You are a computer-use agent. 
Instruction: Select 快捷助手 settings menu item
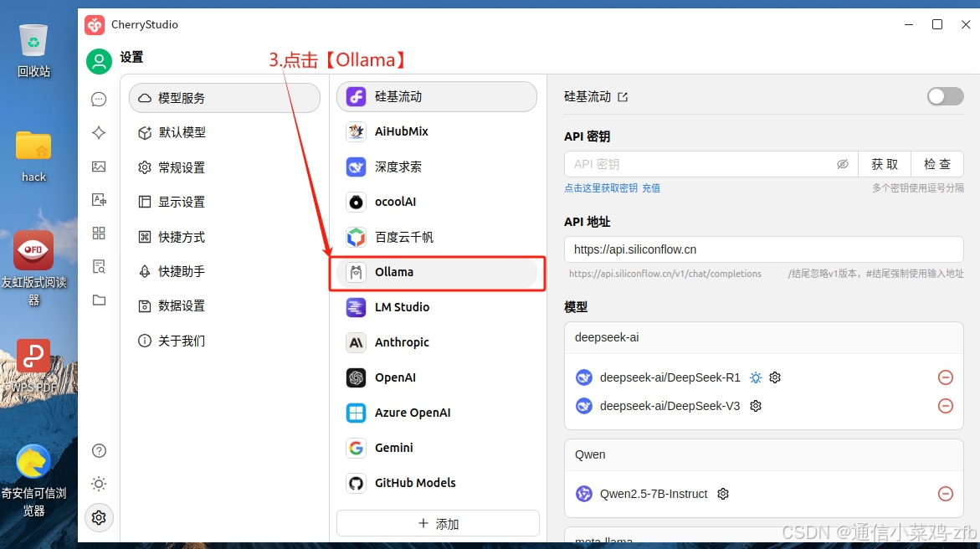coord(224,271)
